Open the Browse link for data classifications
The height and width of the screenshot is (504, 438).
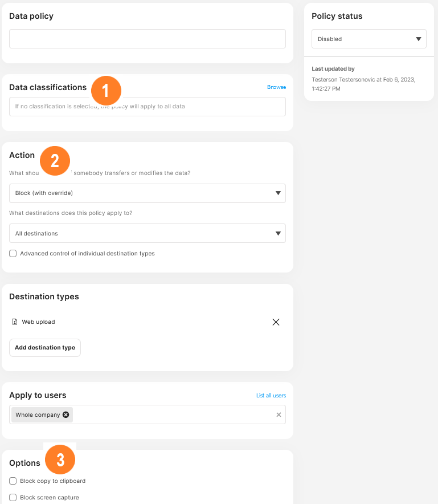pyautogui.click(x=276, y=87)
